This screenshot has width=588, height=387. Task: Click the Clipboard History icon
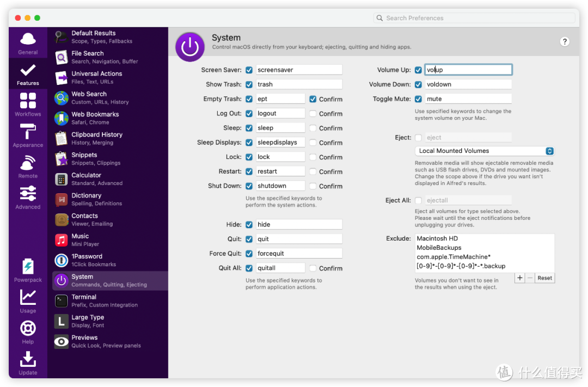click(61, 138)
